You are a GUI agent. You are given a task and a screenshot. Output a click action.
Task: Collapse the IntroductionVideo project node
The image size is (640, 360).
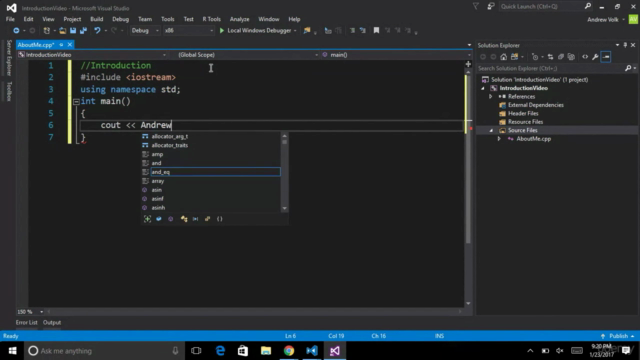pyautogui.click(x=483, y=88)
